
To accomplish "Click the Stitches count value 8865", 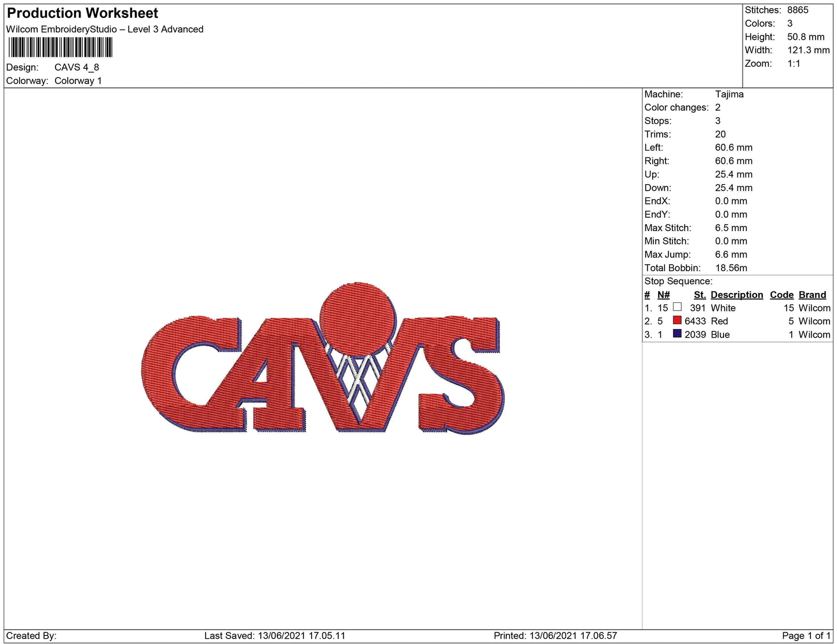I will [x=796, y=10].
